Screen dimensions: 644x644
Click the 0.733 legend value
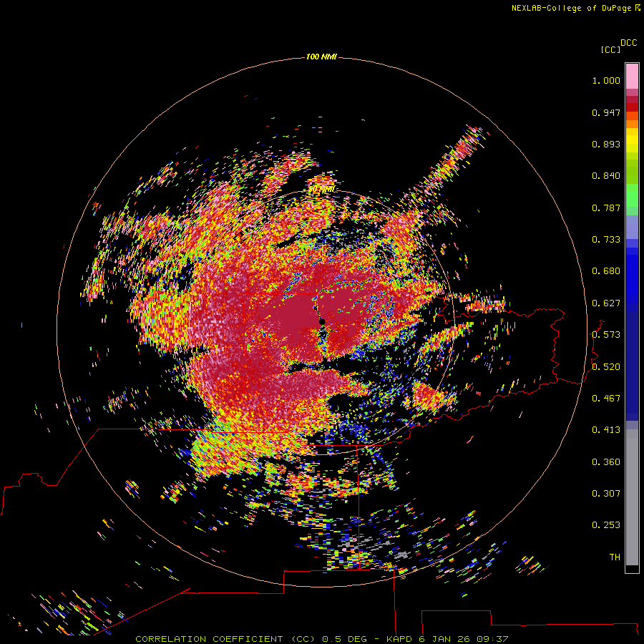606,240
